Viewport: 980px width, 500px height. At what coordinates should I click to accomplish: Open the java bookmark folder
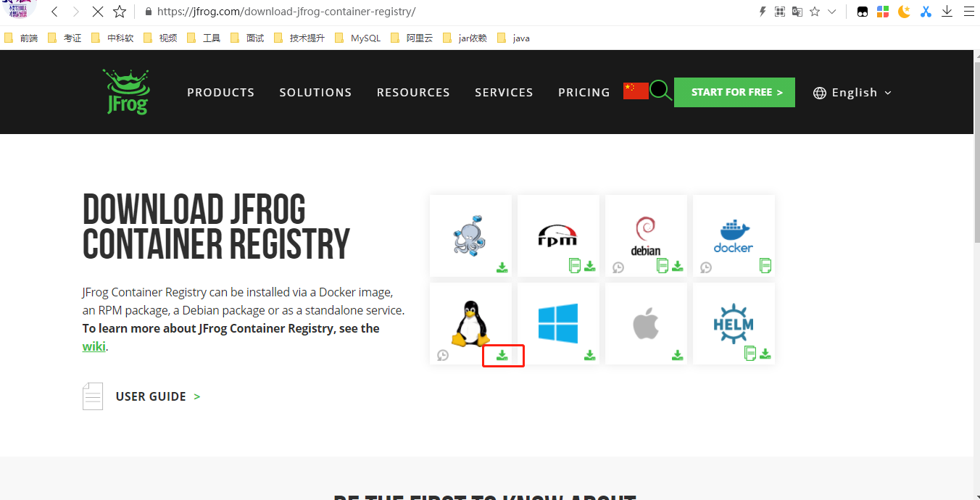tap(513, 38)
